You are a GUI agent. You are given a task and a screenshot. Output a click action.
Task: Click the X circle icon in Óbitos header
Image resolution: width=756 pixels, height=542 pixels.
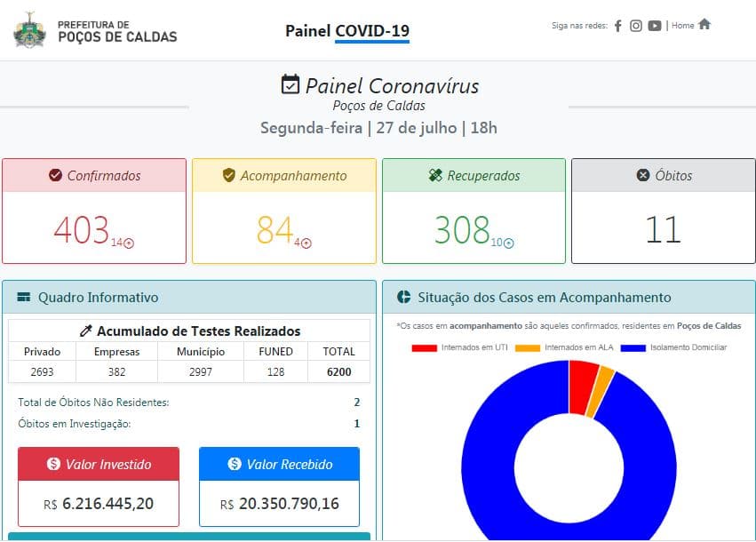pos(643,175)
